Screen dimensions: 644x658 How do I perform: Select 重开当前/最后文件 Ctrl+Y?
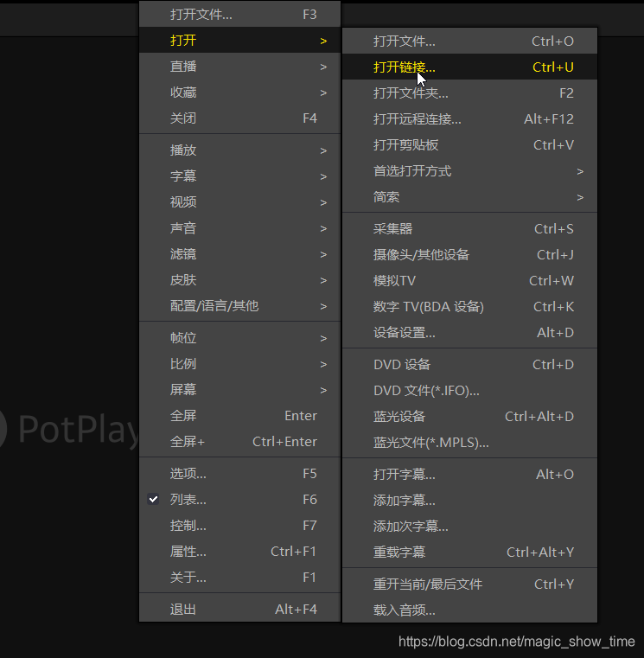coord(470,585)
